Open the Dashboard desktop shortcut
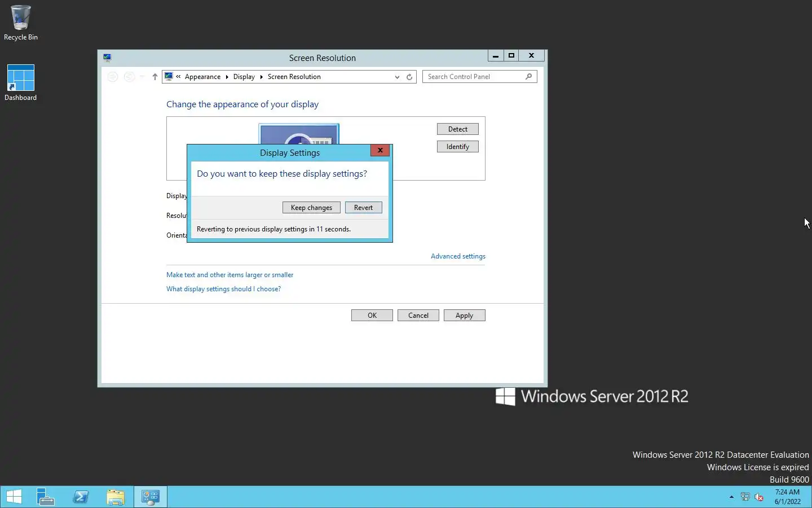 (x=21, y=83)
